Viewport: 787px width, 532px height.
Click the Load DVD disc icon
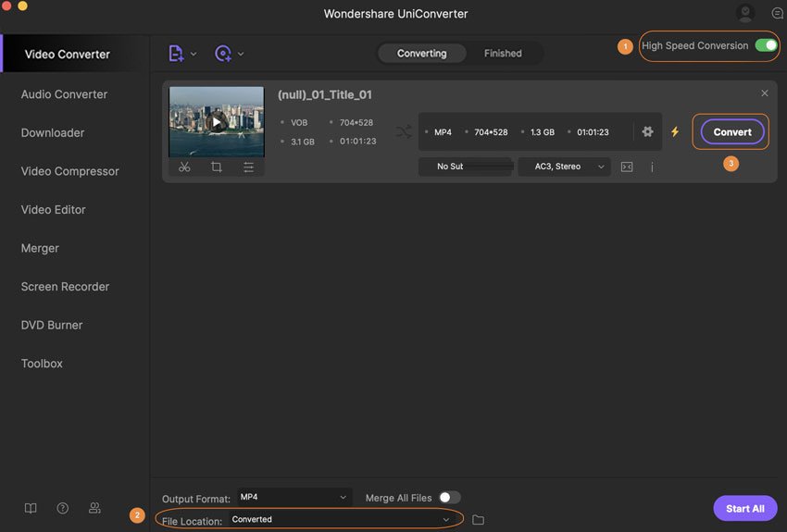tap(223, 53)
